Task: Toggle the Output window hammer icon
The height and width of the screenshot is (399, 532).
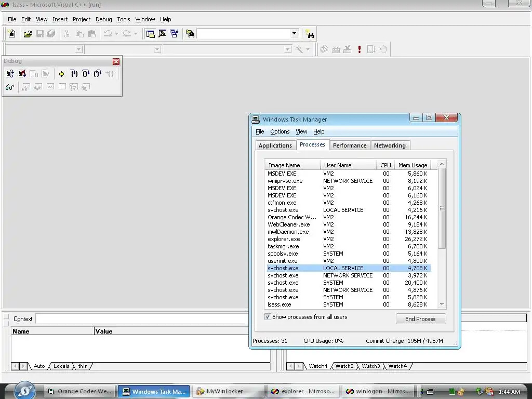Action: [x=162, y=34]
